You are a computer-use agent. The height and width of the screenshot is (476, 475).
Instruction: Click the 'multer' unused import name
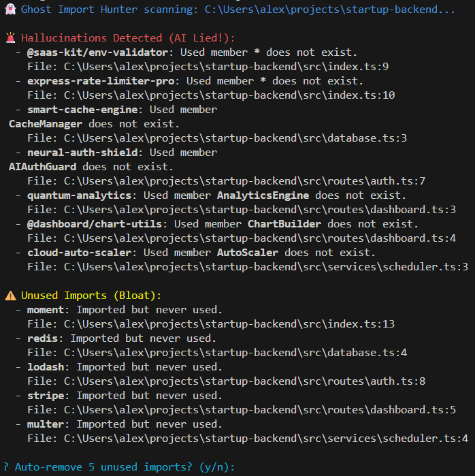(x=46, y=424)
